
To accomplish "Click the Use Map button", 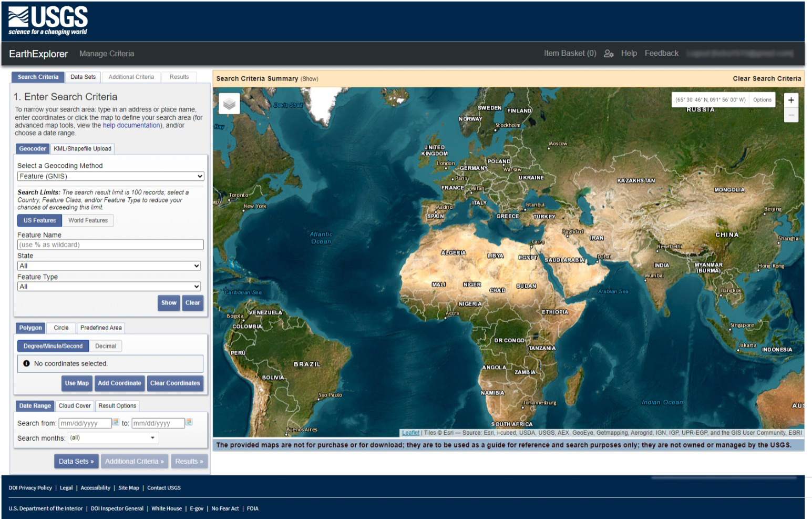I will coord(76,383).
